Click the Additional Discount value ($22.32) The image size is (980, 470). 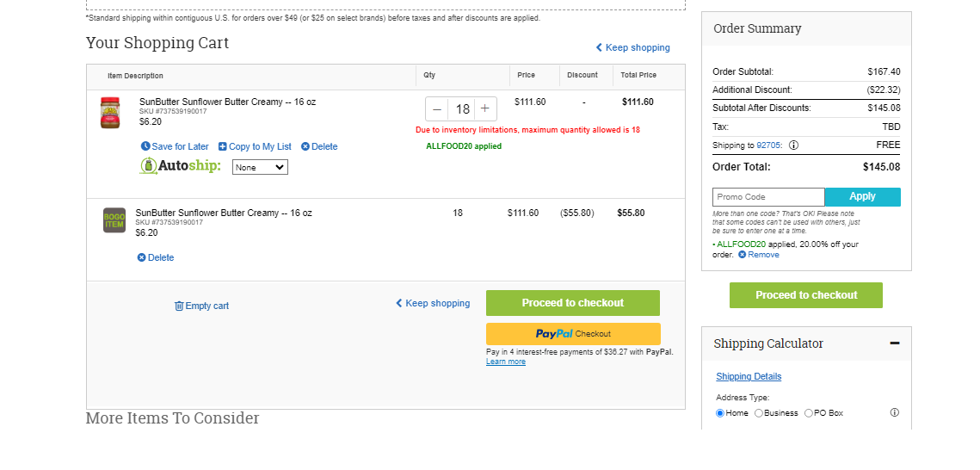tap(884, 90)
